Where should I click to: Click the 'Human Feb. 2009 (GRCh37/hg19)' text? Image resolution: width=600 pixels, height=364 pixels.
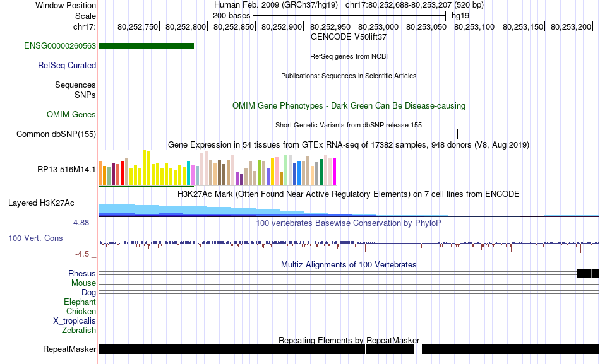(276, 5)
